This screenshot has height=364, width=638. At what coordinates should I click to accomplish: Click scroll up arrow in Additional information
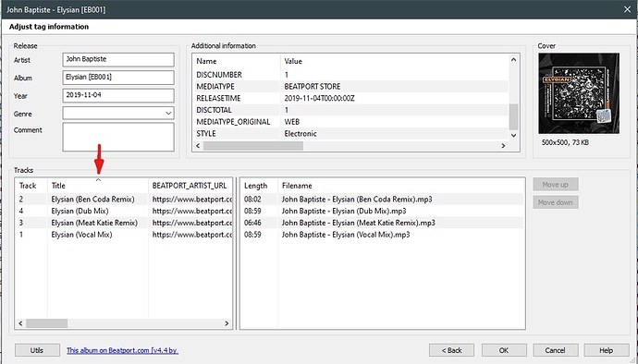coord(513,60)
